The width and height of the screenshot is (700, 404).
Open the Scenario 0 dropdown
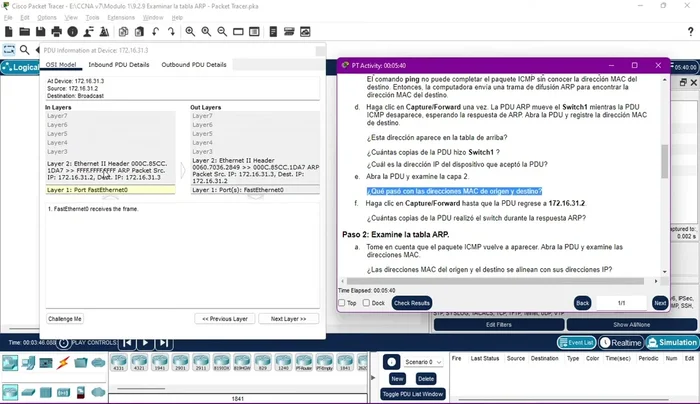coord(423,362)
